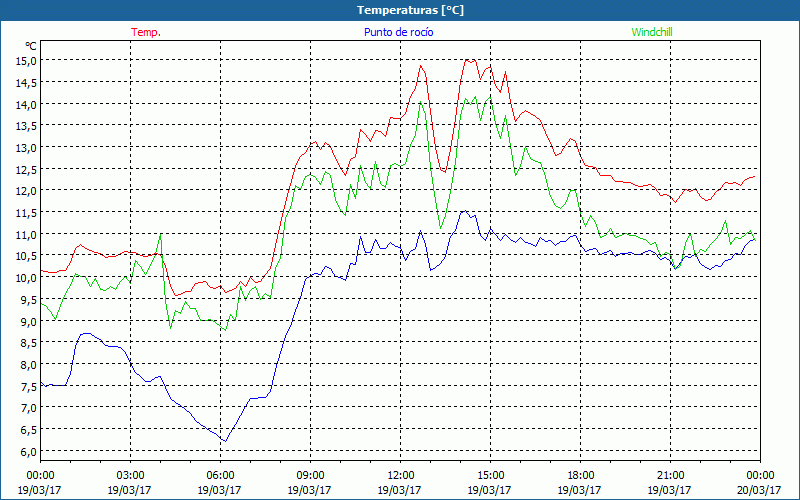Click the '19/03/17' date under 03:00
800x500 pixels.
(x=129, y=490)
